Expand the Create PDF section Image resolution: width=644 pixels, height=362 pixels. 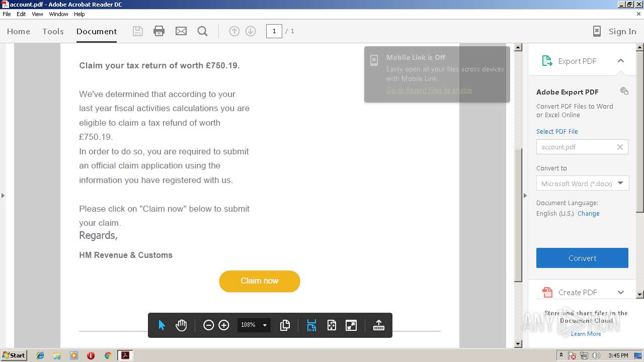coord(620,292)
